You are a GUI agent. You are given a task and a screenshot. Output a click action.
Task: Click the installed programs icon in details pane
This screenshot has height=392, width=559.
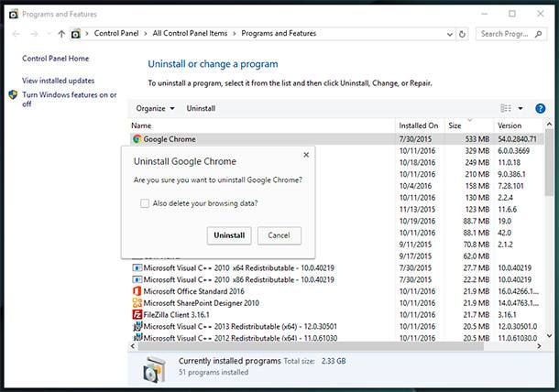tap(154, 369)
